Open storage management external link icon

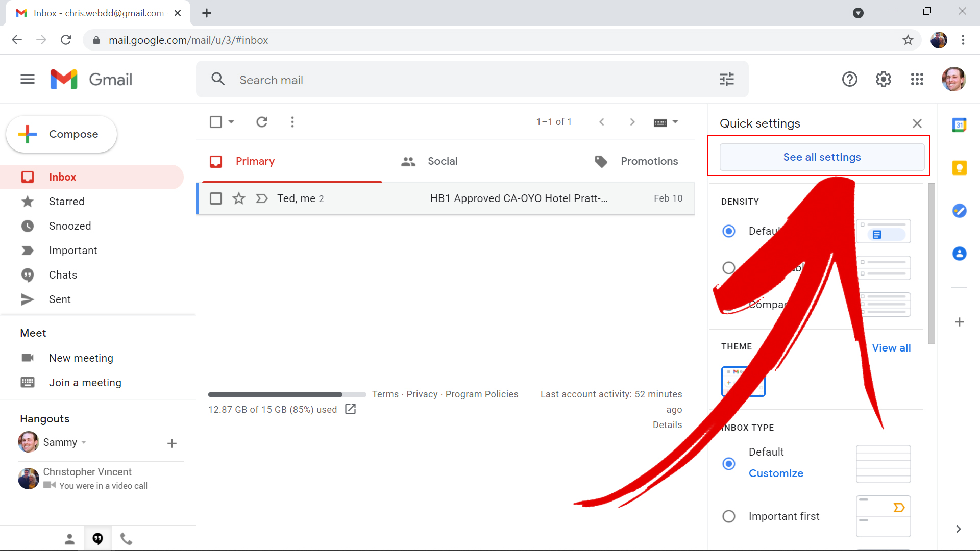pos(350,409)
